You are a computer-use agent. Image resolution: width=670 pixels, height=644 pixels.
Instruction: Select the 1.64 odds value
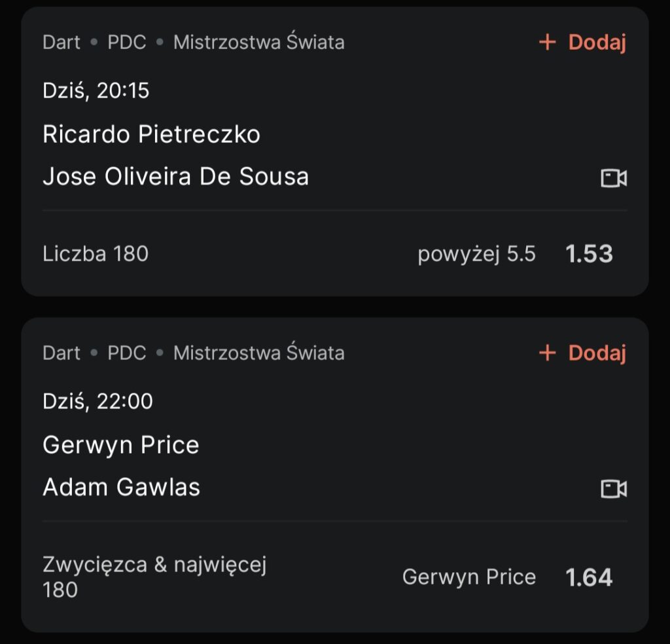point(589,577)
